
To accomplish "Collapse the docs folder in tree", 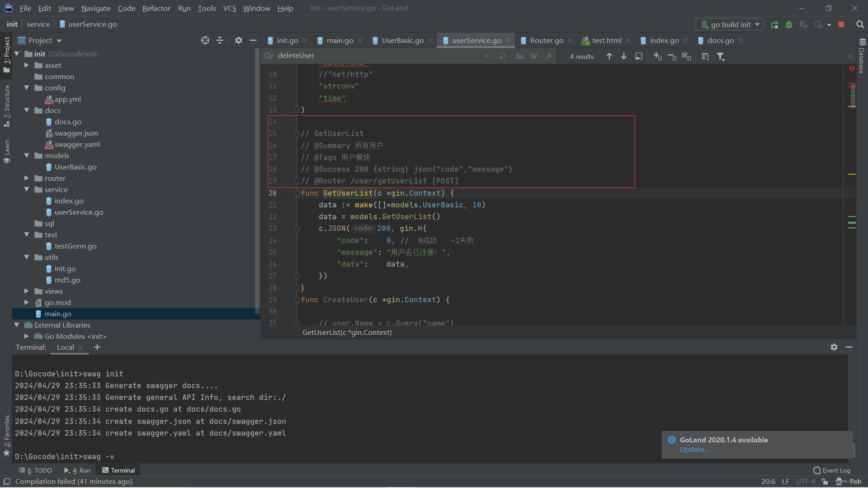I will (x=27, y=110).
